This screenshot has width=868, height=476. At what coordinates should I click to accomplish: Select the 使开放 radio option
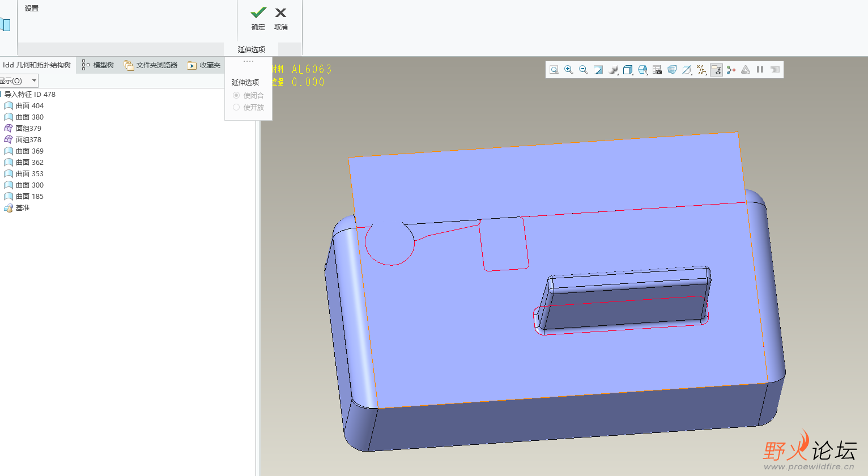pos(236,107)
